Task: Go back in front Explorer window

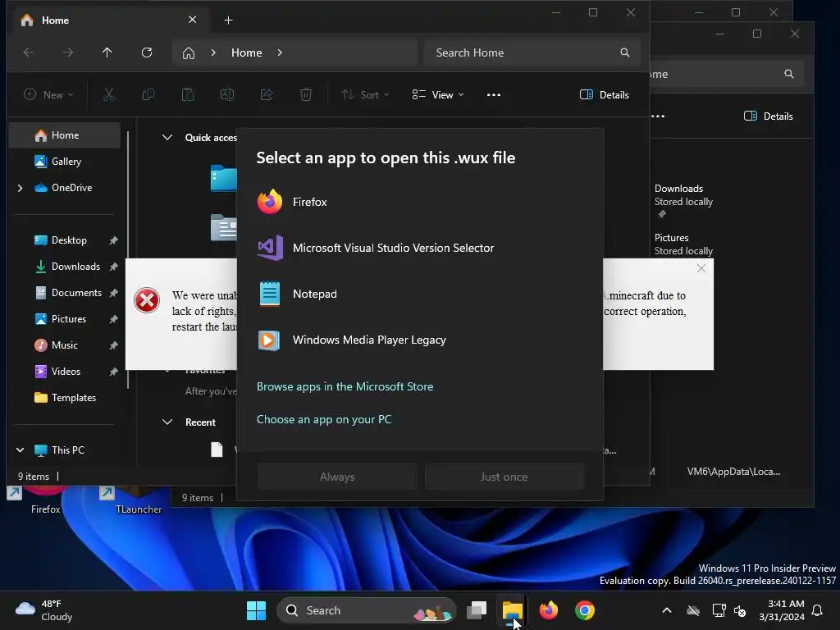Action: click(29, 52)
